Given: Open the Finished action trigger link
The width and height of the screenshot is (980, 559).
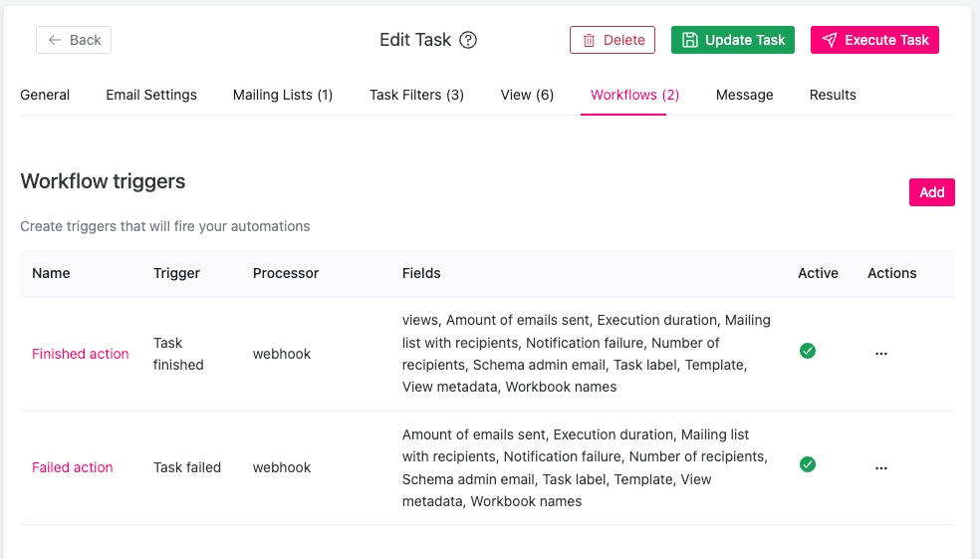Looking at the screenshot, I should pos(81,354).
